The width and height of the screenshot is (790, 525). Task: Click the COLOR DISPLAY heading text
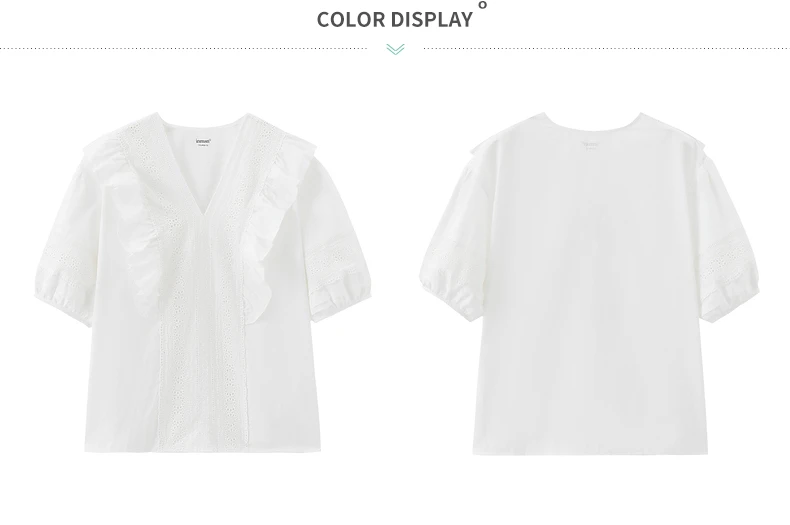point(395,20)
